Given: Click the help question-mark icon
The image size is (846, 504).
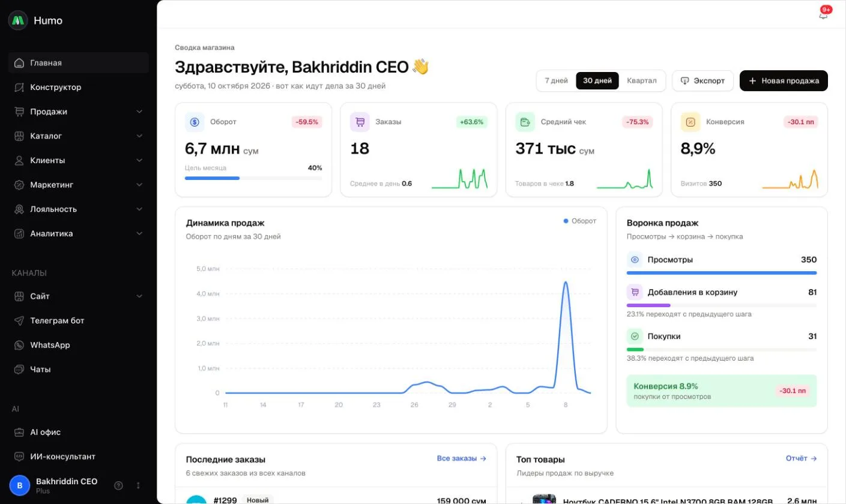Looking at the screenshot, I should coord(118,485).
